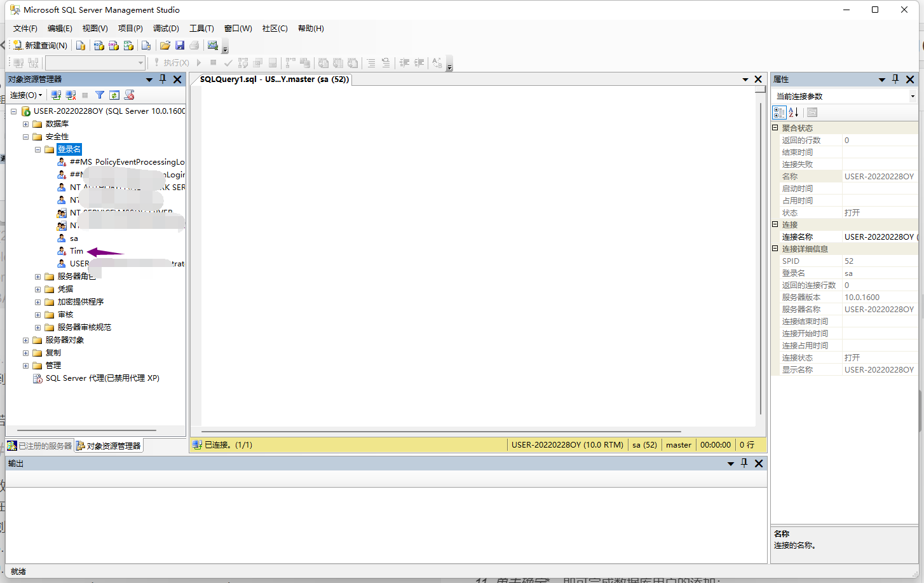Expand the 加密提供程序 folder node
Screen dimensions: 924x583
[37, 302]
